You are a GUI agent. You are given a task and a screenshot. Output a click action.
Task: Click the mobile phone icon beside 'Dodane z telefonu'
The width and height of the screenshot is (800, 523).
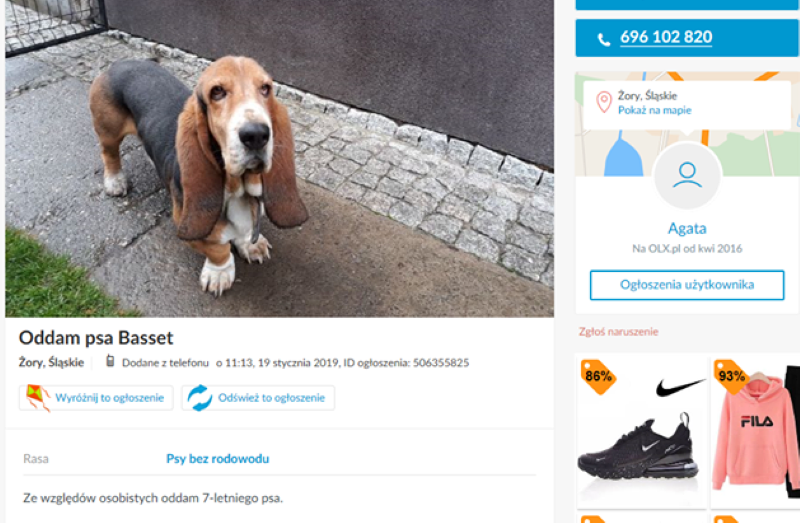coord(110,362)
